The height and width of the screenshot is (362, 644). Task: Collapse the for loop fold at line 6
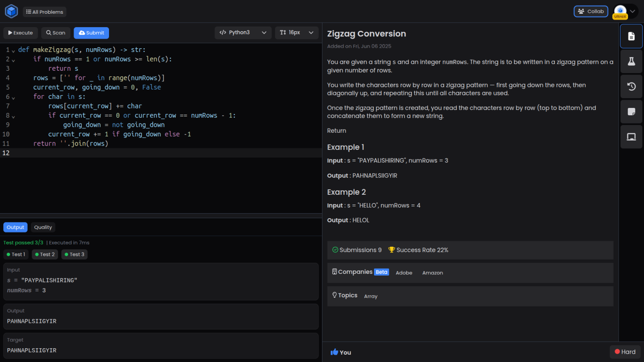13,97
